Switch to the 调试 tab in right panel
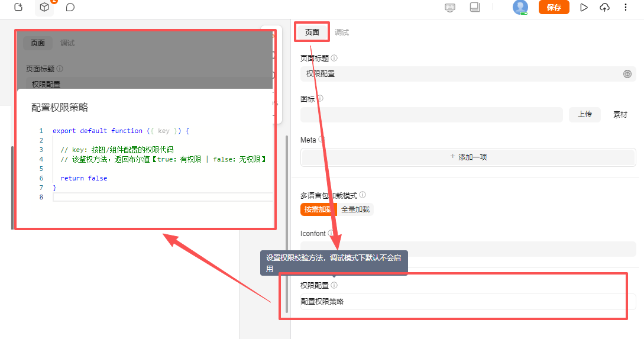 [x=342, y=33]
